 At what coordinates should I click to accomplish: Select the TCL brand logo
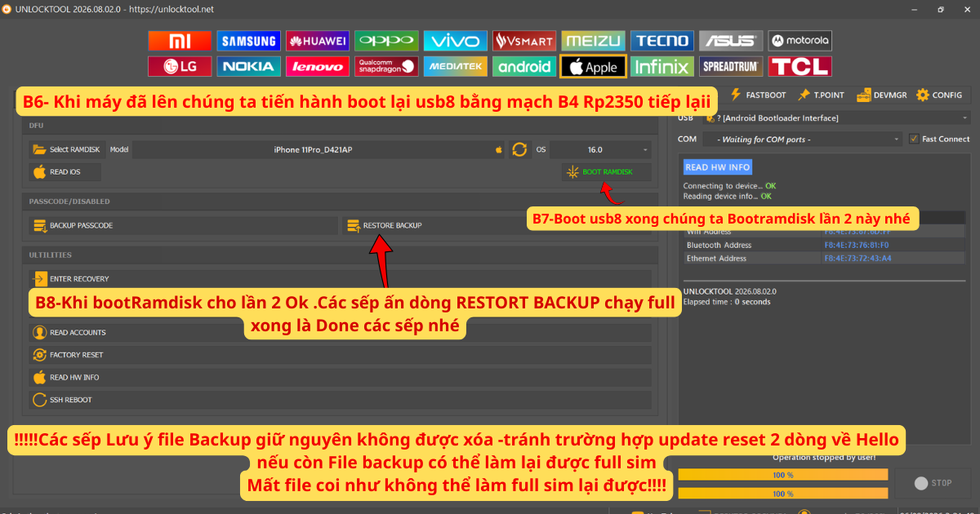point(800,66)
